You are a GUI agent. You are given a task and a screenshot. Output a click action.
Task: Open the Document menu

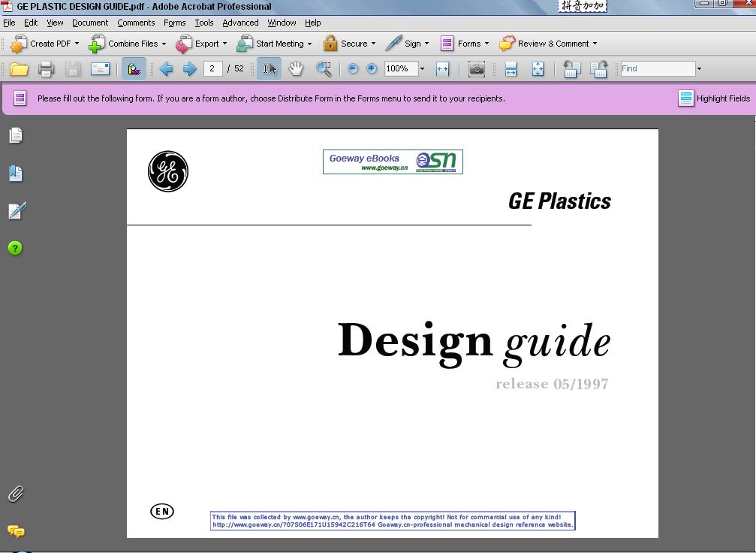point(90,23)
